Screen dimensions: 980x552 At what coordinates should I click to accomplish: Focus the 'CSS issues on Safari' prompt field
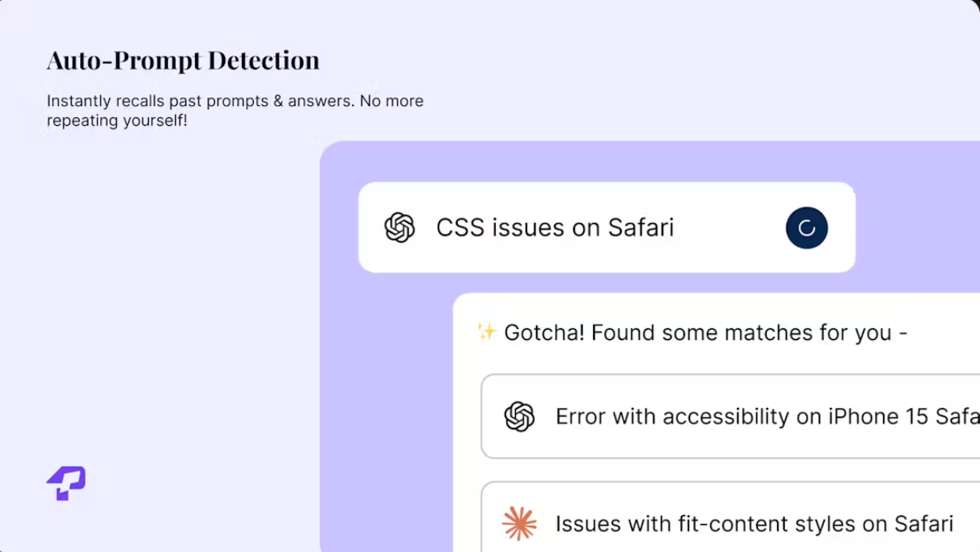pyautogui.click(x=607, y=228)
